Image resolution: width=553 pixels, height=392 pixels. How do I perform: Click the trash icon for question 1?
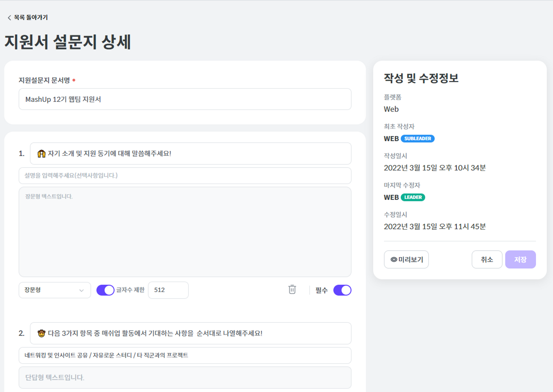292,290
